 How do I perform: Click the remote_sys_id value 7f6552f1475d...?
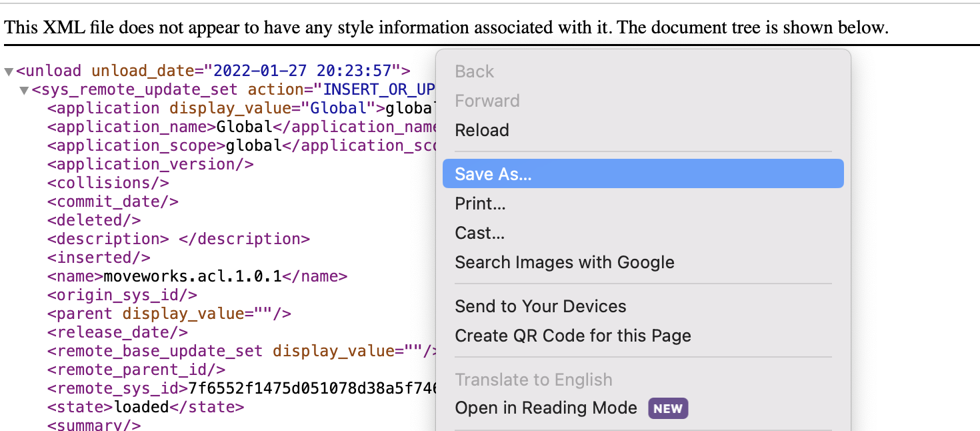pyautogui.click(x=312, y=388)
